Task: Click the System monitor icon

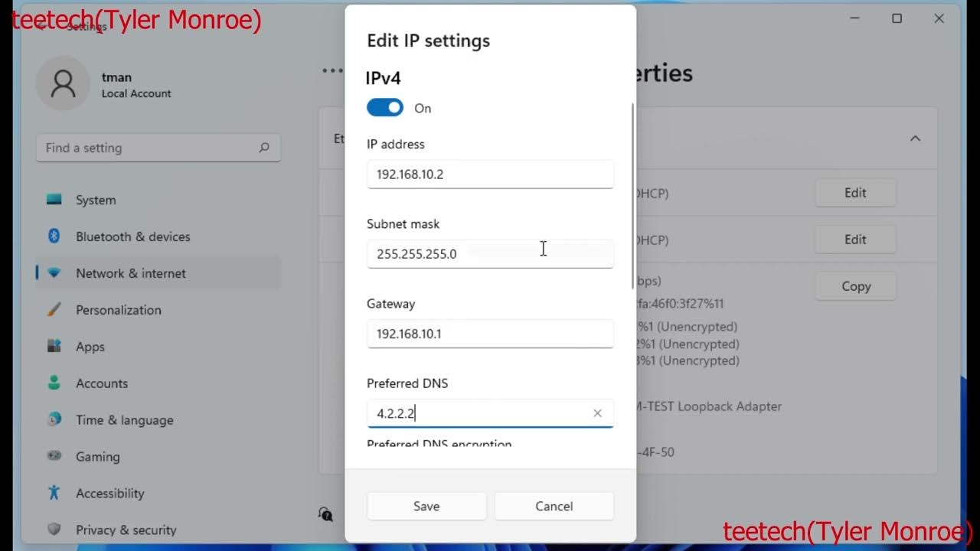Action: click(x=54, y=200)
